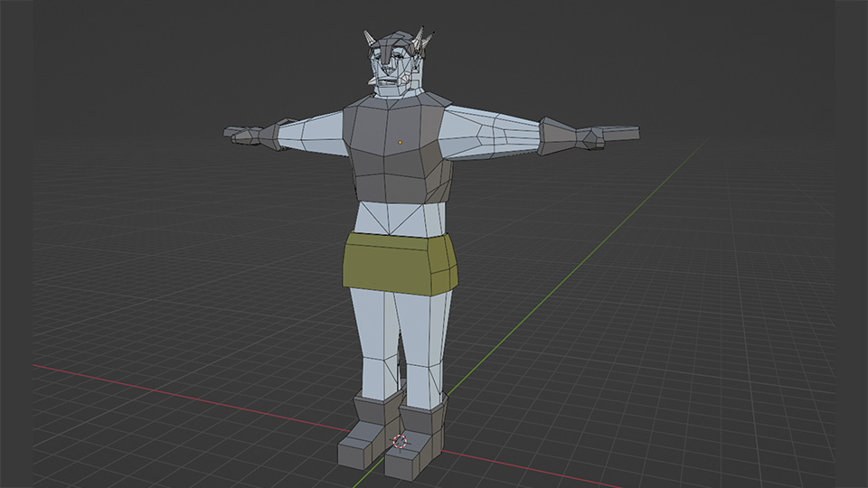The width and height of the screenshot is (868, 488).
Task: Click the red-white 3D cursor at the feet
Action: click(x=400, y=442)
